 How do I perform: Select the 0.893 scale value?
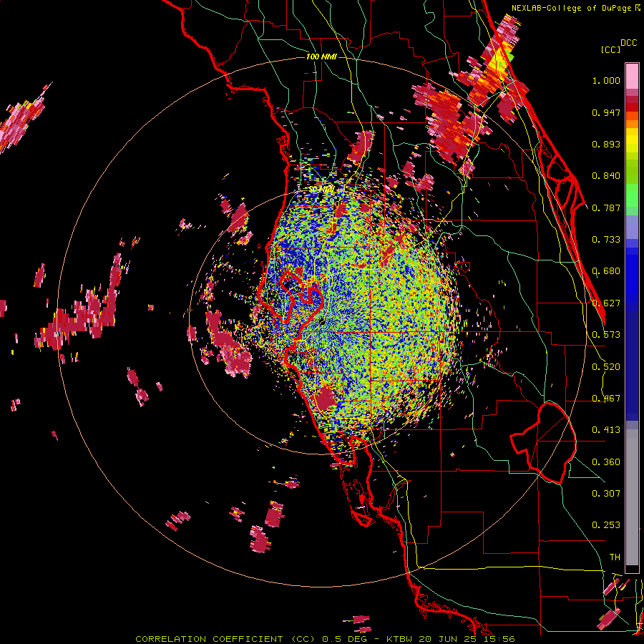tap(606, 144)
